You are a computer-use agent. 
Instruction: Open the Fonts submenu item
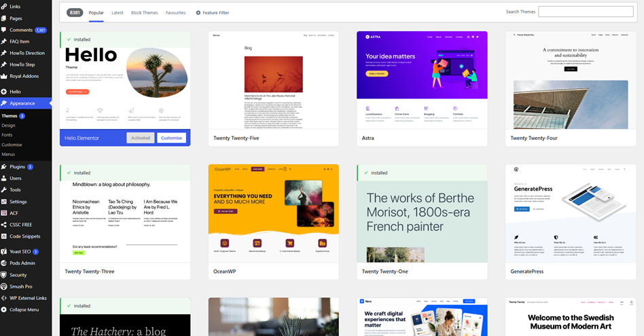[x=7, y=135]
